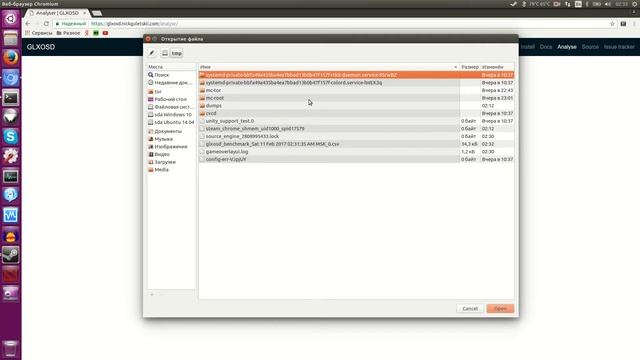Open the Issue tracker link in navbar
Viewport: 640px width, 360px height.
pyautogui.click(x=619, y=47)
